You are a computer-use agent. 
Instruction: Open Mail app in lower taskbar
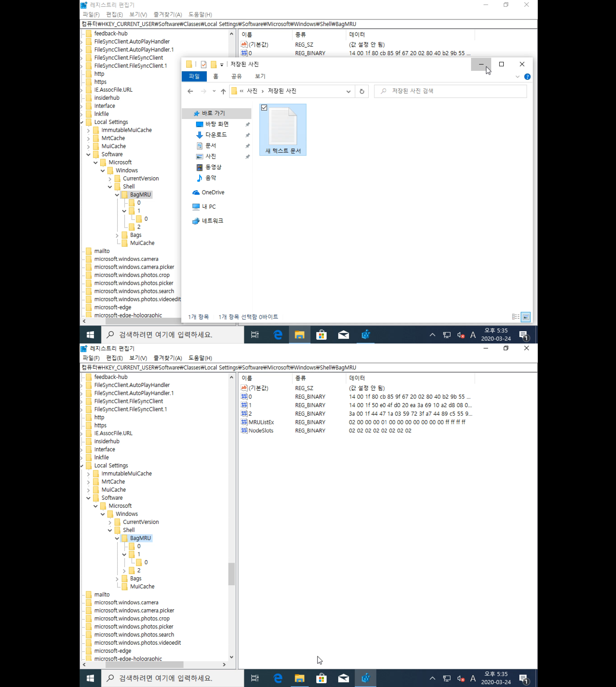pyautogui.click(x=343, y=678)
